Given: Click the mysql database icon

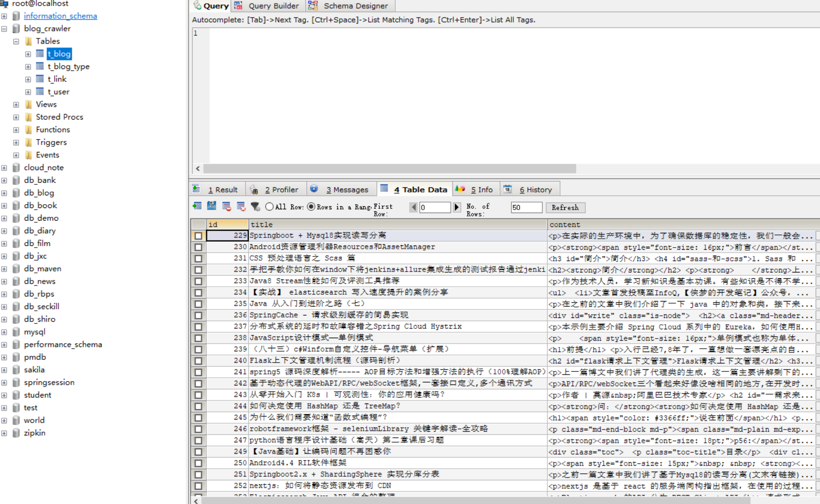Looking at the screenshot, I should coord(16,331).
